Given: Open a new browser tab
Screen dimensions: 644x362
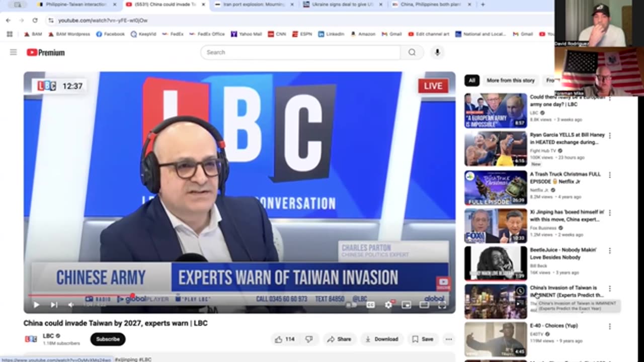Looking at the screenshot, I should coord(483,5).
